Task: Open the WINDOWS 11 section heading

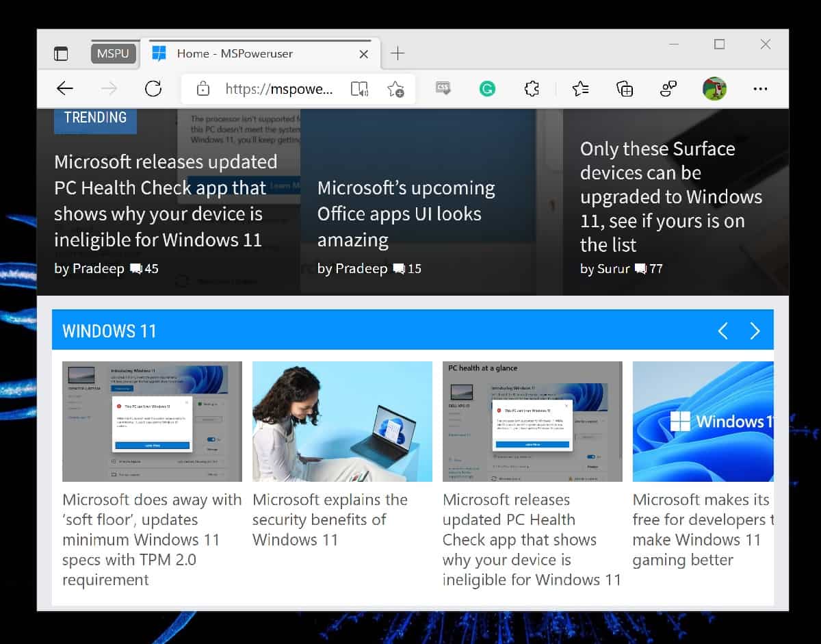Action: point(109,331)
